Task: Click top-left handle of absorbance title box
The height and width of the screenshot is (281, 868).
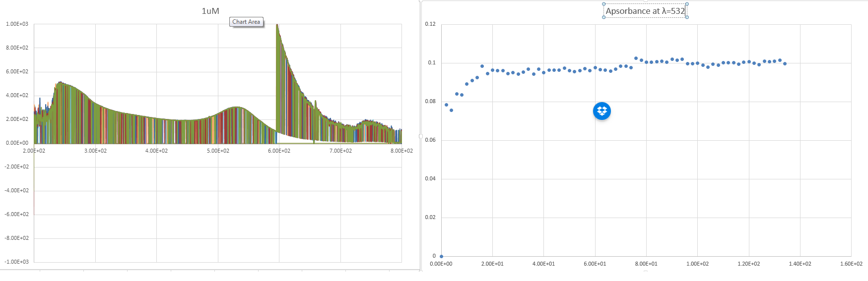Action: [604, 4]
